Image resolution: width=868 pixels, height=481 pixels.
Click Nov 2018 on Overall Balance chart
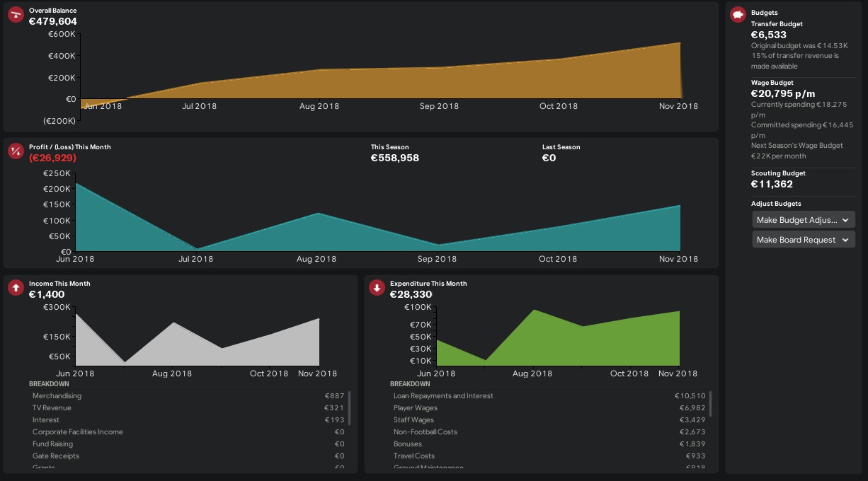tap(678, 106)
